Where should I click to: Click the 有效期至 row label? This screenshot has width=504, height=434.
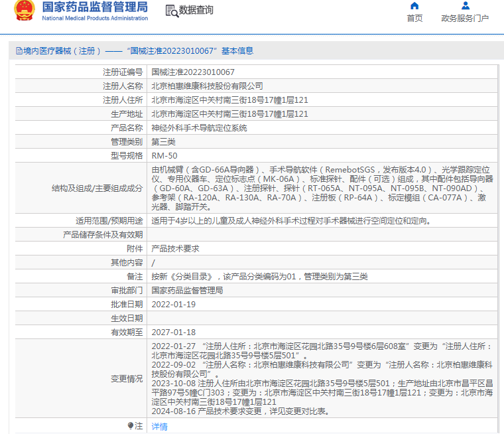click(127, 332)
